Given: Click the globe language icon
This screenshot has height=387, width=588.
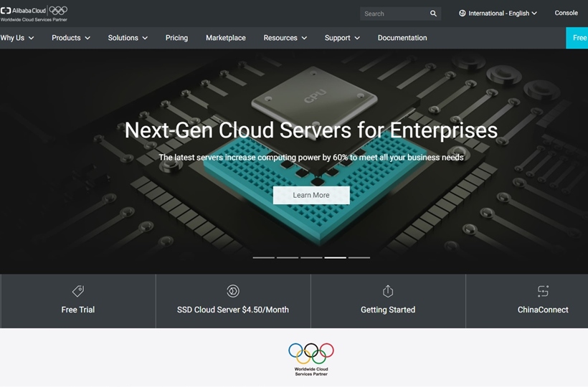Looking at the screenshot, I should click(x=463, y=14).
